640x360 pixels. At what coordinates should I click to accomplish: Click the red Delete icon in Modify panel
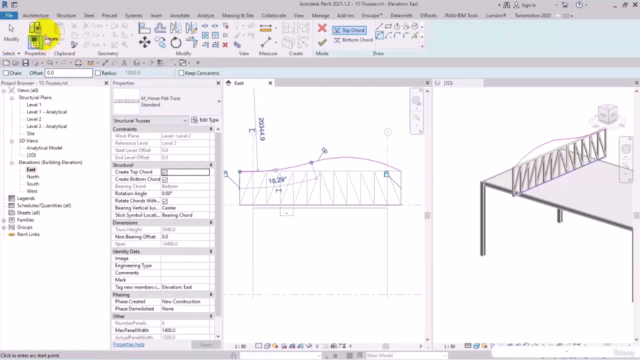pyautogui.click(x=225, y=45)
